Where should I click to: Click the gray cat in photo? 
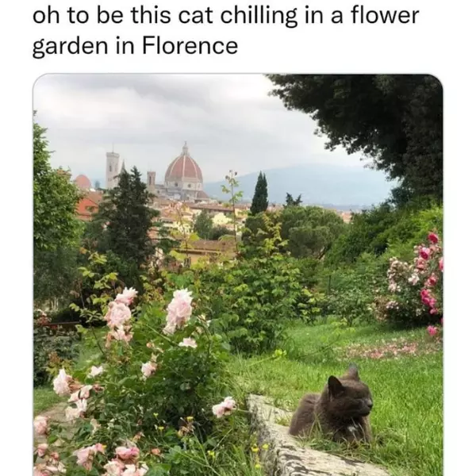coord(333,410)
